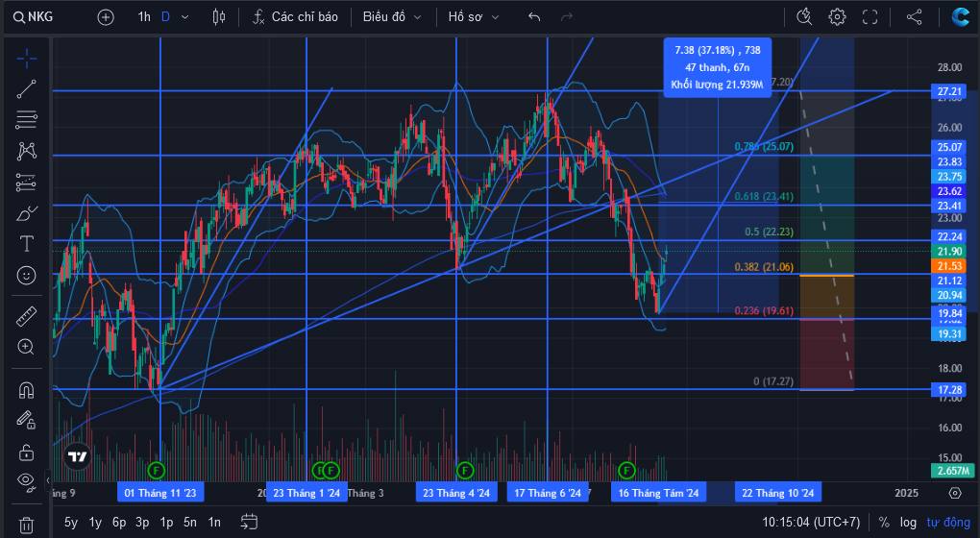980x538 pixels.
Task: Expand the timeframe dropdown arrow
Action: point(185,17)
